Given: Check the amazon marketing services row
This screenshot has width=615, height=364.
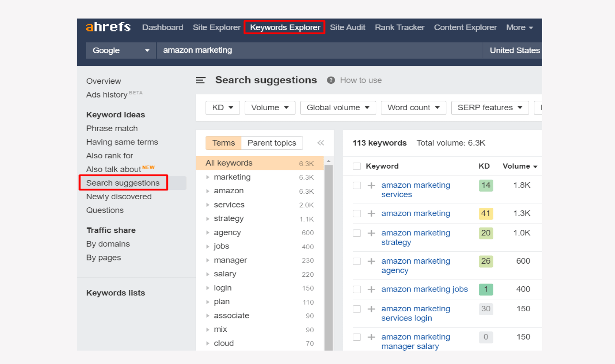Looking at the screenshot, I should tap(357, 185).
